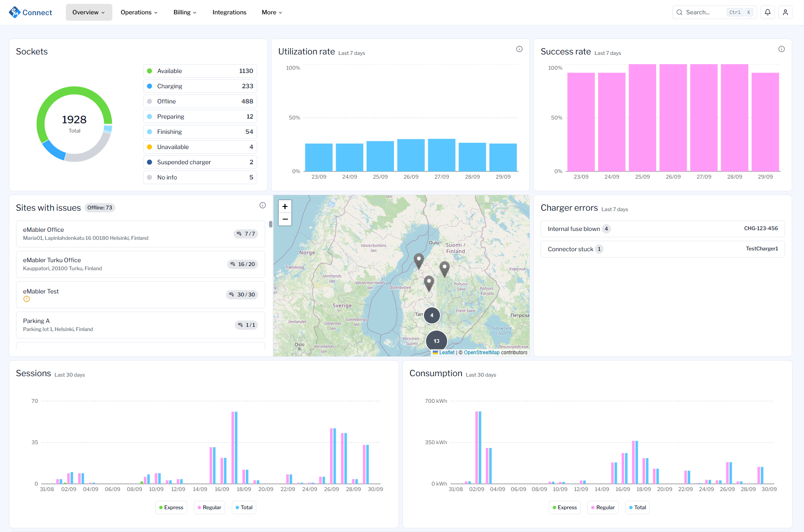The width and height of the screenshot is (804, 532).
Task: Toggle Total series in Consumption legend
Action: 638,508
